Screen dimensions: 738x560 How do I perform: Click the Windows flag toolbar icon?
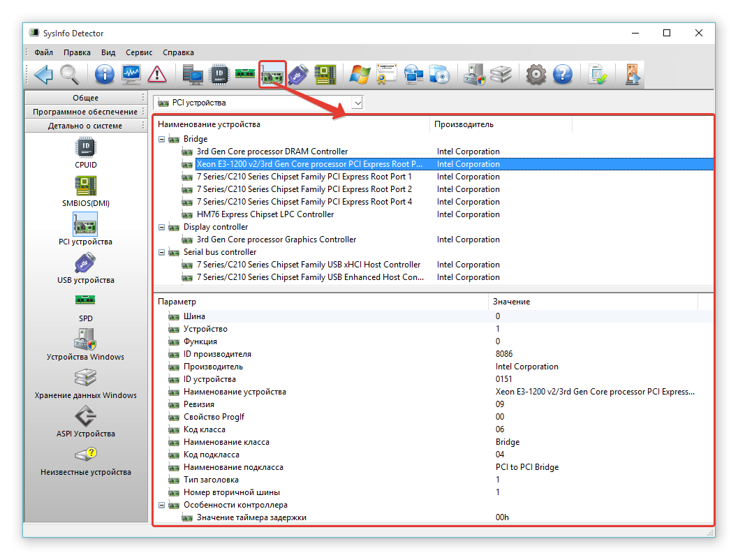tap(360, 74)
